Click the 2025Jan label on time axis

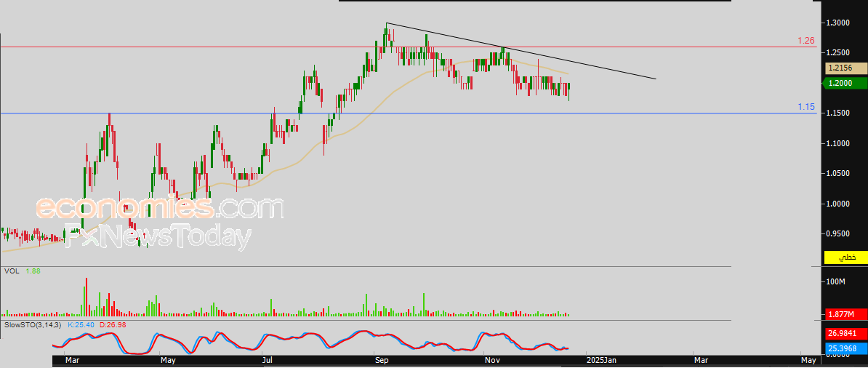[600, 361]
